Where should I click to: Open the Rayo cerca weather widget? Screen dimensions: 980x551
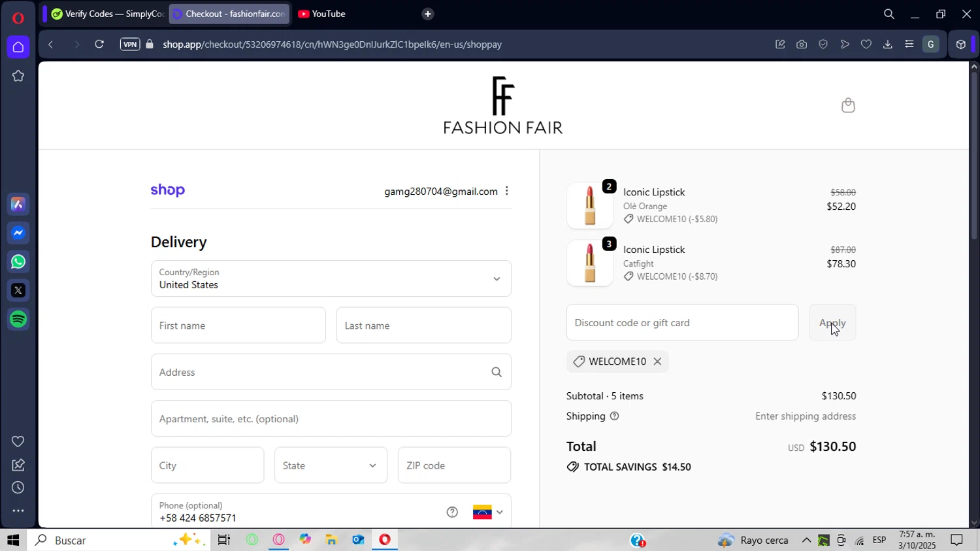point(753,540)
